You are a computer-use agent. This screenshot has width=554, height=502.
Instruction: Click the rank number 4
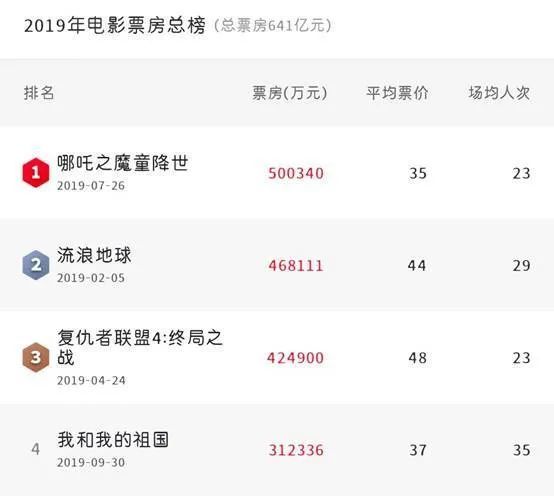[35, 449]
